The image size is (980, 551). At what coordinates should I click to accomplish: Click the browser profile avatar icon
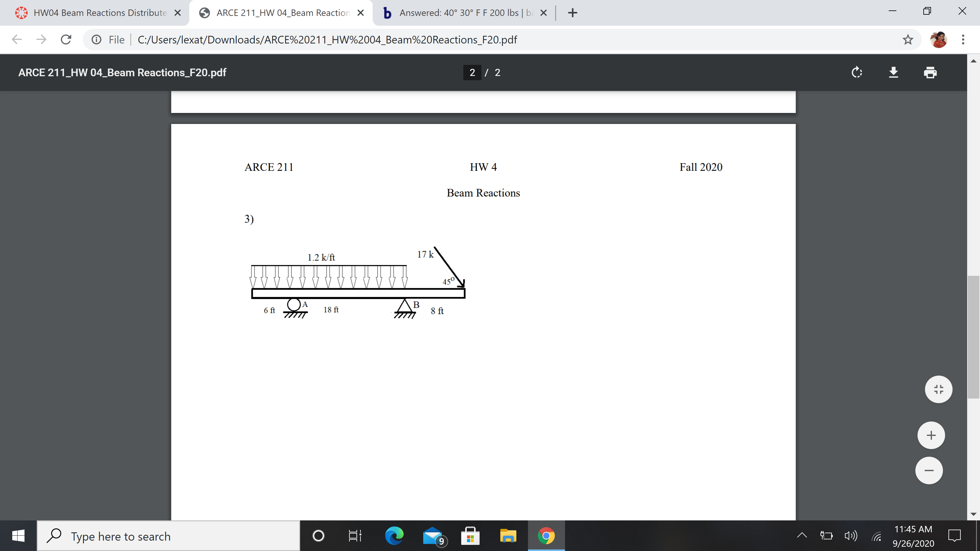click(x=939, y=39)
